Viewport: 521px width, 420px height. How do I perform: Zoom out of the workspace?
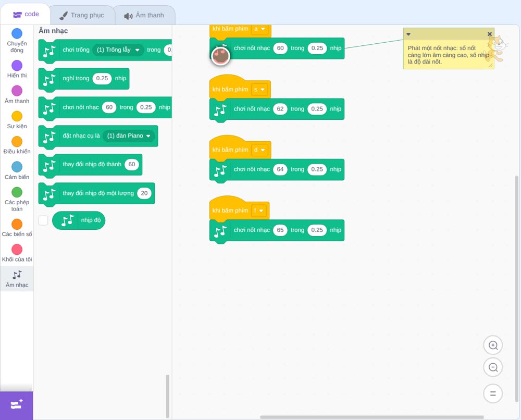point(493,367)
